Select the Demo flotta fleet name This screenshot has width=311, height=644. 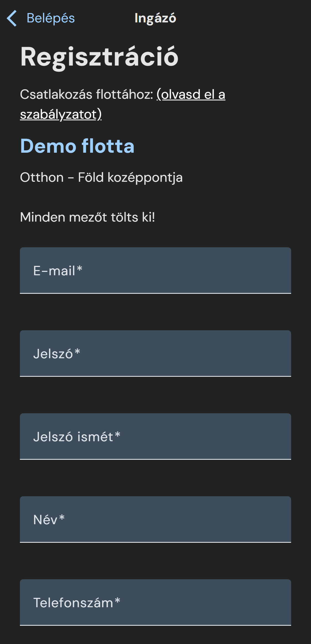coord(77,146)
